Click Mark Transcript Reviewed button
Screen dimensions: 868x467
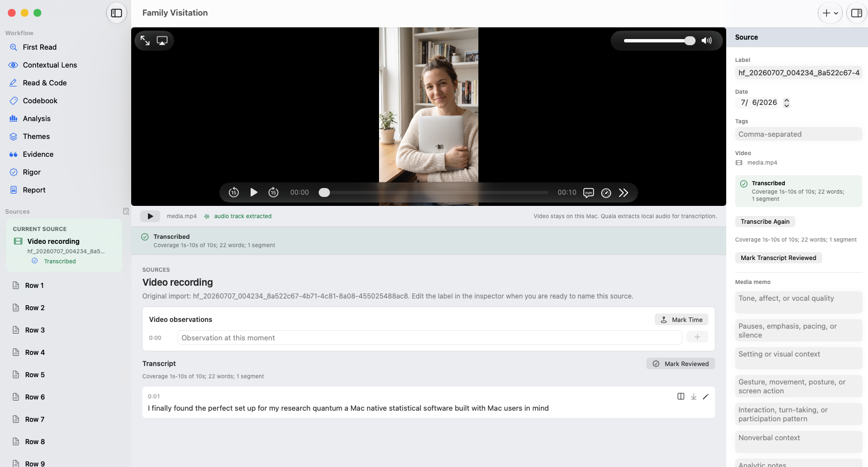coord(779,258)
